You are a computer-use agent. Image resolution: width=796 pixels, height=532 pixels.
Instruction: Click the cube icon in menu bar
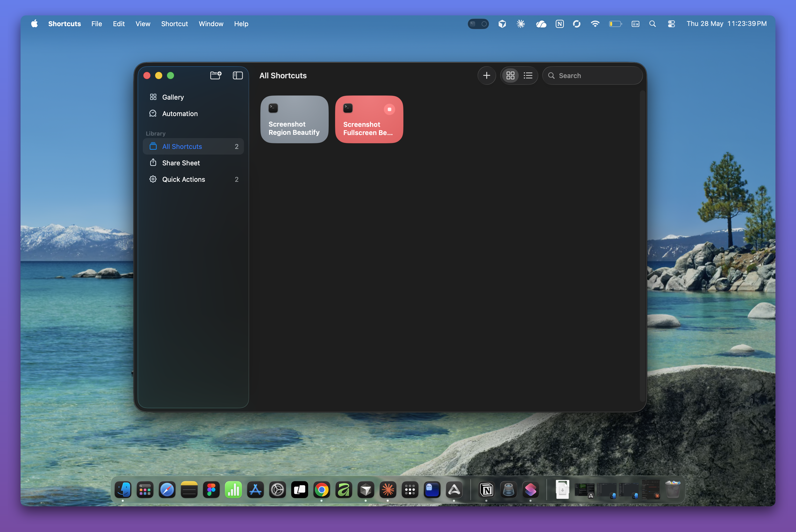coord(502,24)
